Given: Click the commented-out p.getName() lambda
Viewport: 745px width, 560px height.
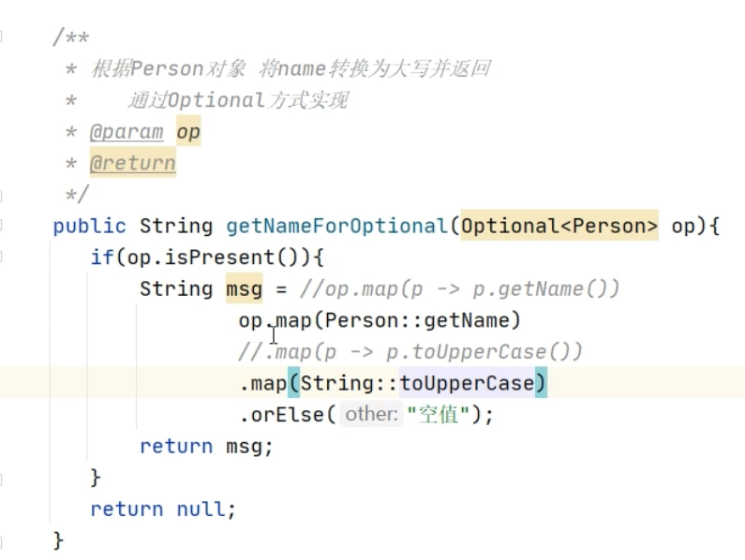Looking at the screenshot, I should (x=470, y=289).
